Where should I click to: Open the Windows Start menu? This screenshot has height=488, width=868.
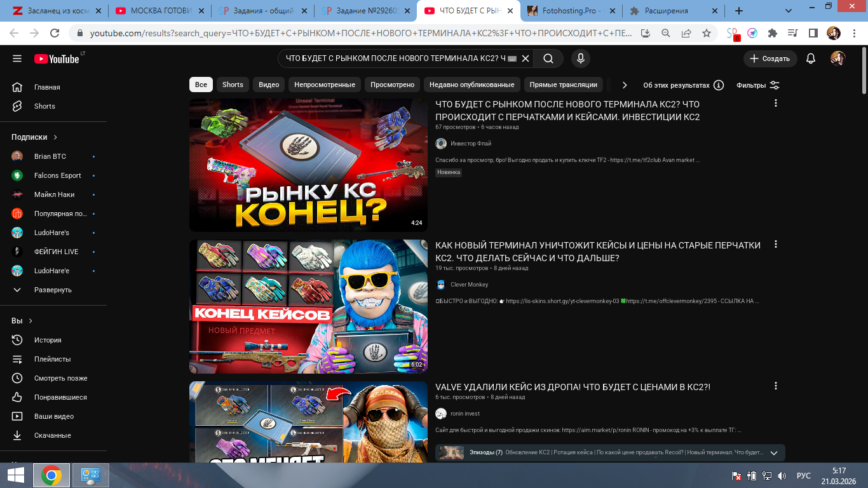(x=16, y=475)
